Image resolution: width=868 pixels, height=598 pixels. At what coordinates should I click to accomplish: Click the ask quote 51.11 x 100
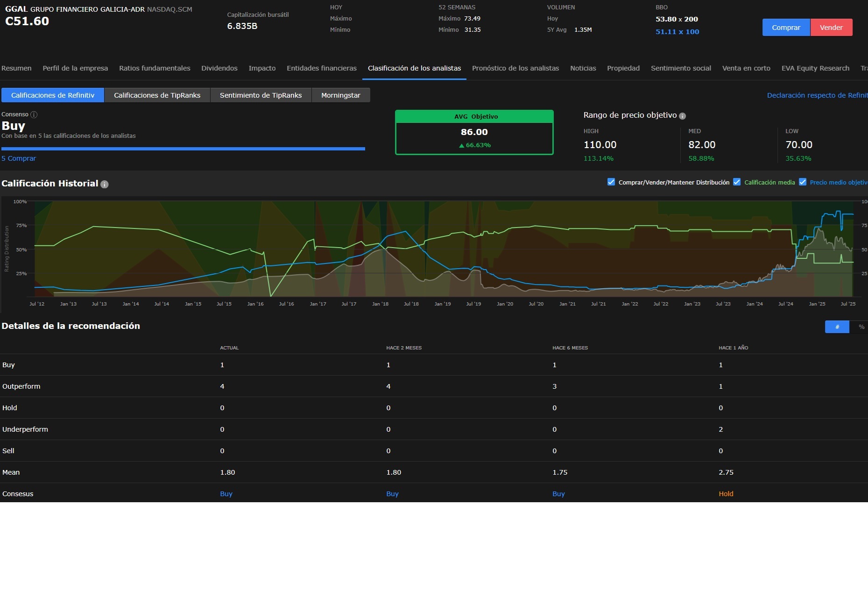[x=677, y=32]
